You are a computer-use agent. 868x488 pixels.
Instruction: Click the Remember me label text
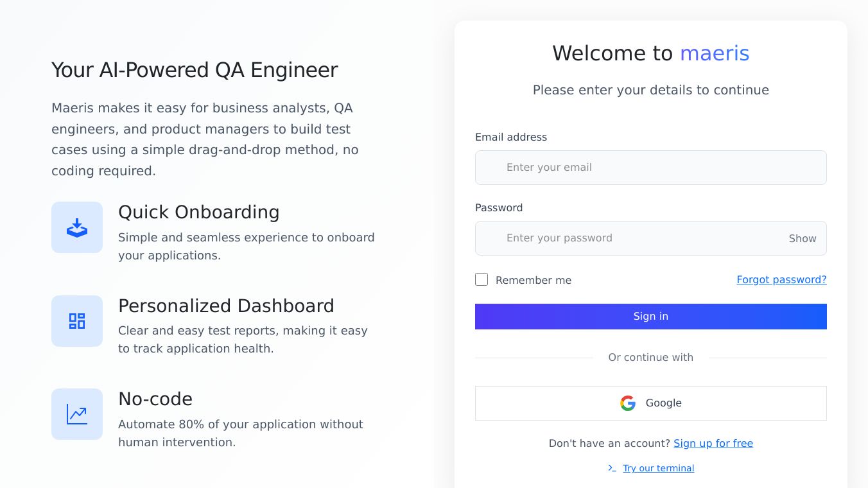(533, 280)
